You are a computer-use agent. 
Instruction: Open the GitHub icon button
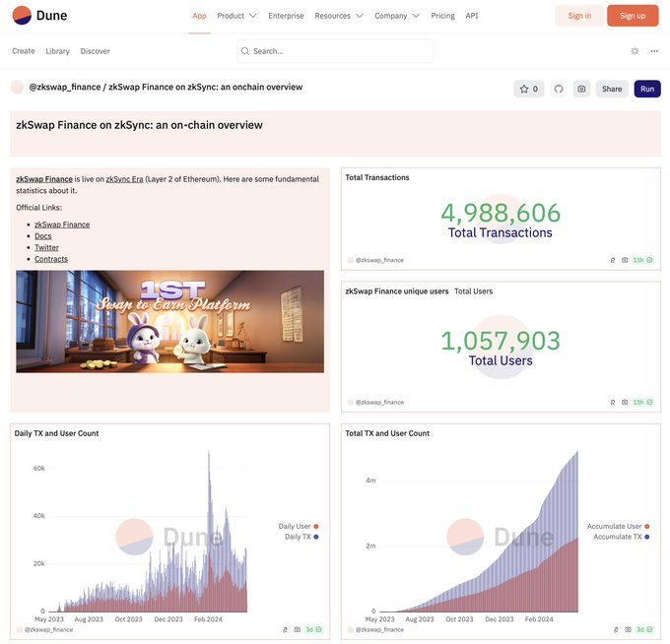[x=559, y=89]
